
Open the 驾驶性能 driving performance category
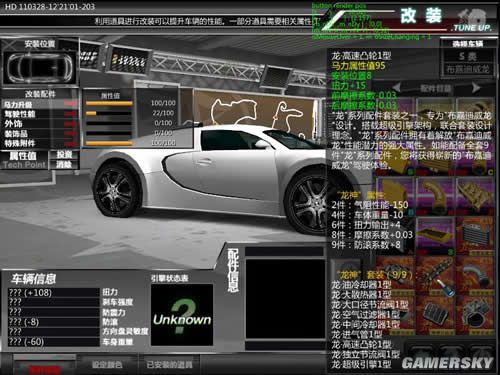point(40,114)
